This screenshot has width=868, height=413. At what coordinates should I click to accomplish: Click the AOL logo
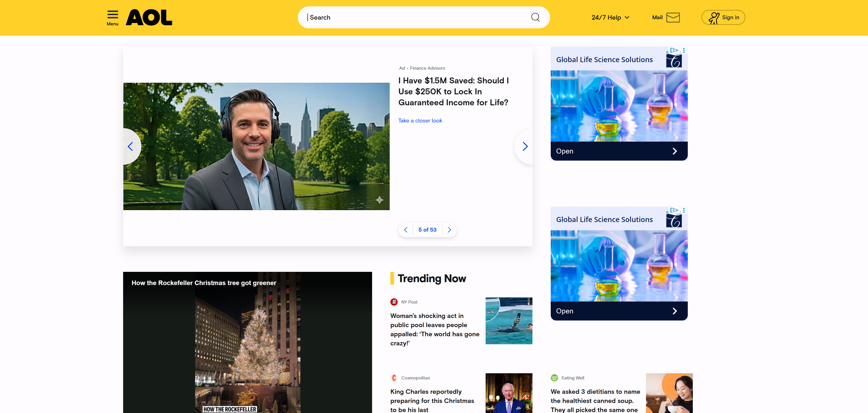coord(149,18)
